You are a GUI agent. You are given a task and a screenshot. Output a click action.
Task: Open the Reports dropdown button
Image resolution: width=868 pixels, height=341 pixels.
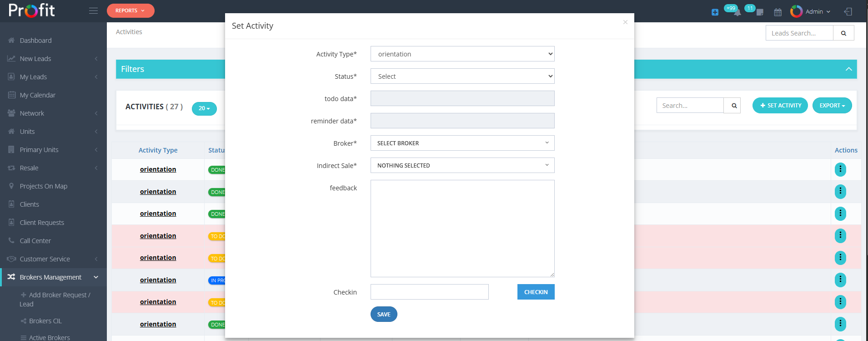click(x=130, y=10)
